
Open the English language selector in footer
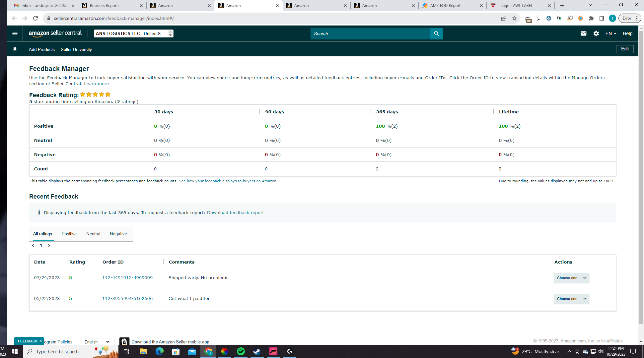click(x=96, y=342)
